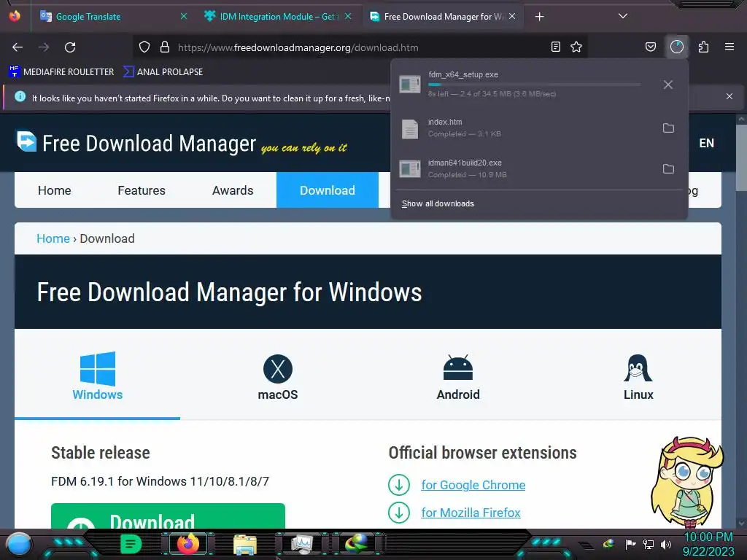Image resolution: width=747 pixels, height=560 pixels.
Task: Bookmark this page with the star icon
Action: pos(576,47)
